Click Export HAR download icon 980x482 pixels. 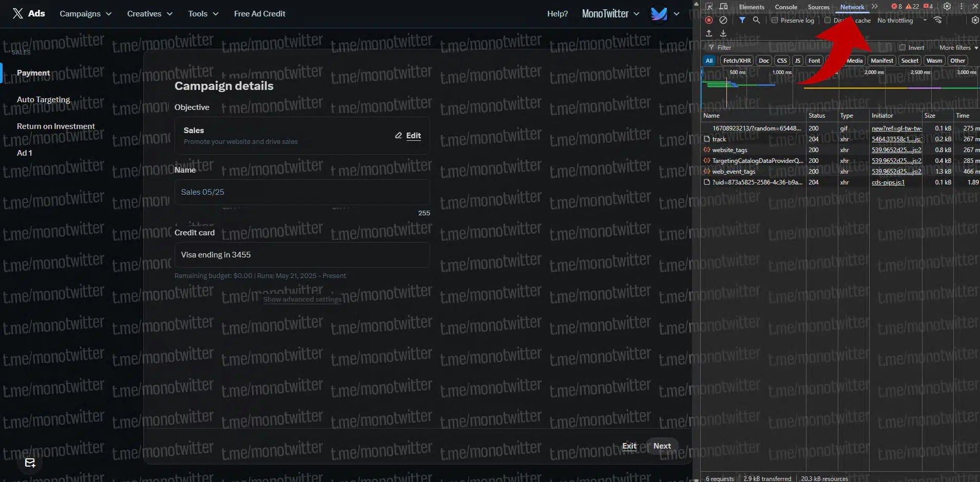(723, 33)
